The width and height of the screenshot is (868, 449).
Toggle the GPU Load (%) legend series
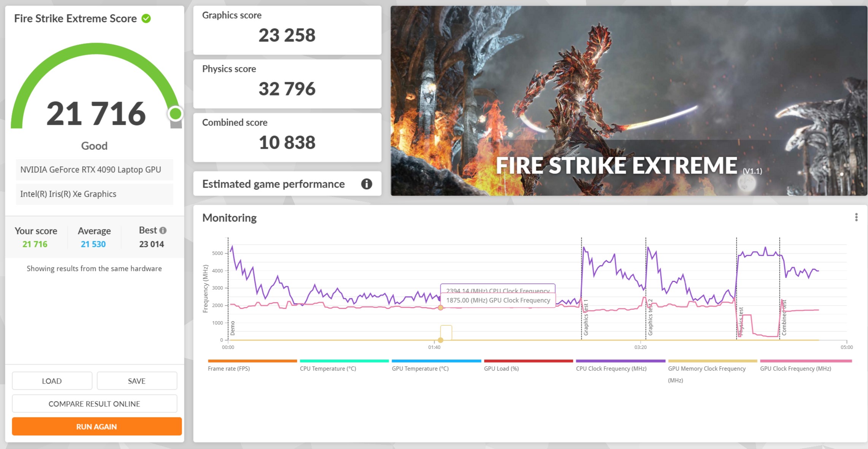(x=501, y=368)
